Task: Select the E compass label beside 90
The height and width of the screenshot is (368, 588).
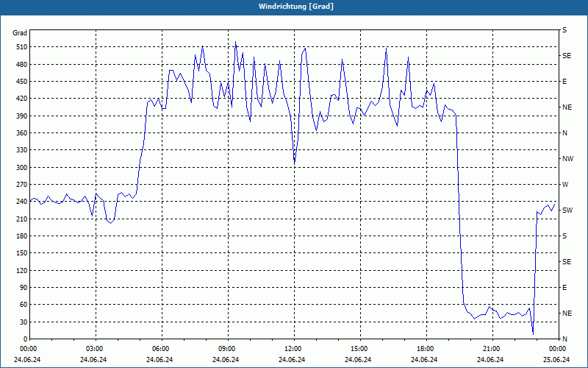Action: 564,288
